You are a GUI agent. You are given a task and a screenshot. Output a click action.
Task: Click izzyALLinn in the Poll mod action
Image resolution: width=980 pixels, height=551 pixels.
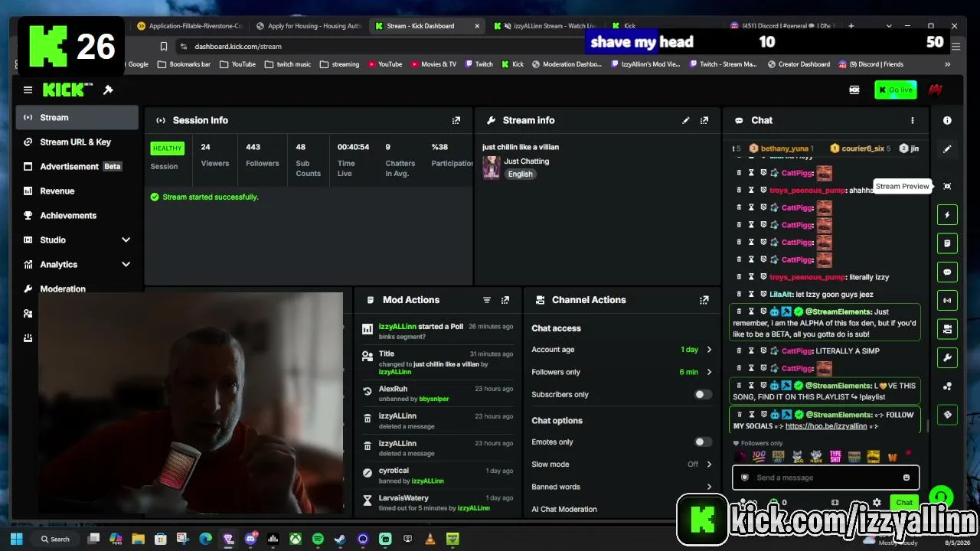[397, 327]
